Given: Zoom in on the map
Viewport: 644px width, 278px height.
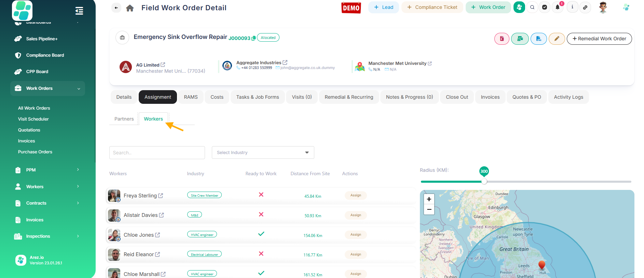Looking at the screenshot, I should point(429,199).
